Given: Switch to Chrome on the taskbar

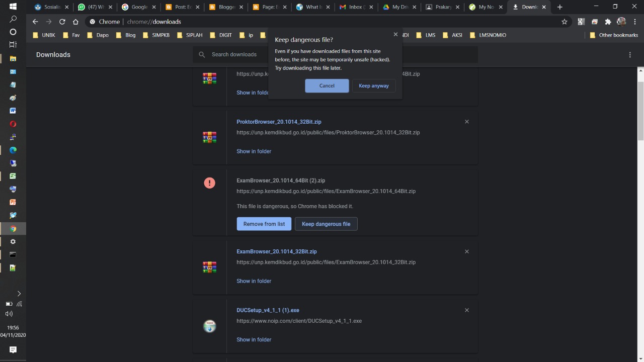Looking at the screenshot, I should click(x=13, y=229).
